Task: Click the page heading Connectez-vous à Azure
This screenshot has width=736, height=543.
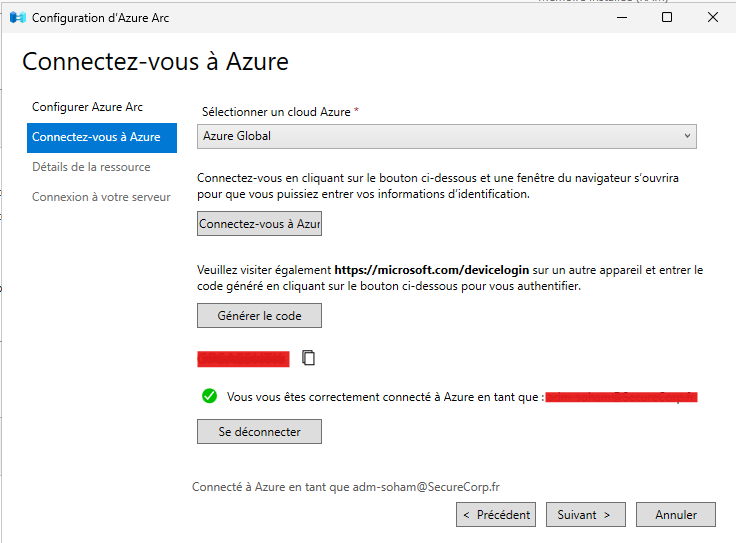Action: tap(155, 61)
